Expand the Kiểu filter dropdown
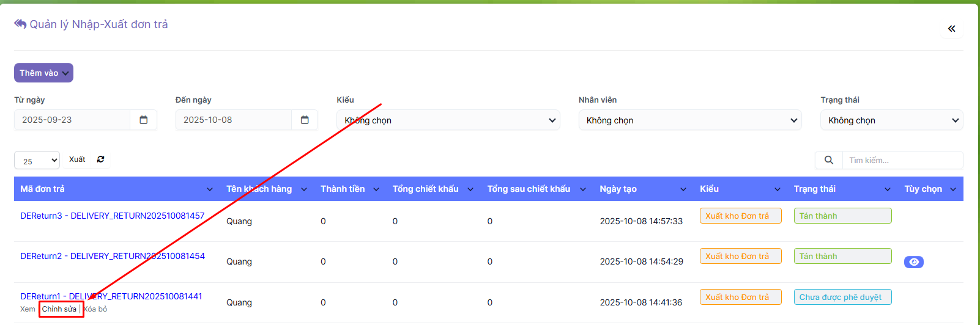980x325 pixels. point(448,120)
